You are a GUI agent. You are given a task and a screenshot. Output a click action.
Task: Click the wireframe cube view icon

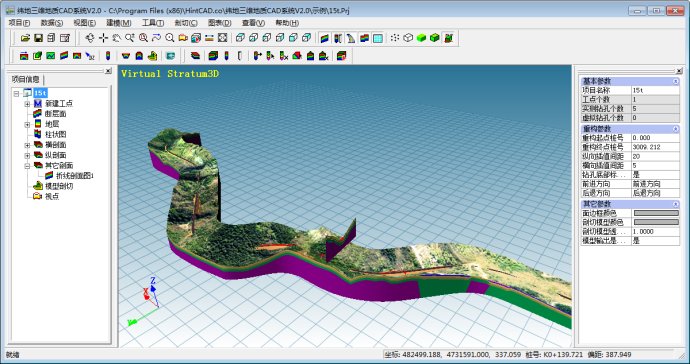pyautogui.click(x=408, y=38)
